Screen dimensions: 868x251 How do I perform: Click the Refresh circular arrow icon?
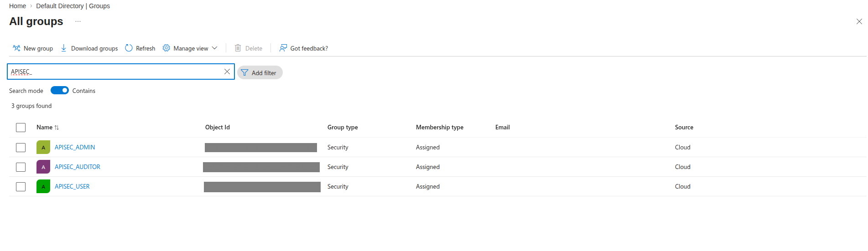129,48
